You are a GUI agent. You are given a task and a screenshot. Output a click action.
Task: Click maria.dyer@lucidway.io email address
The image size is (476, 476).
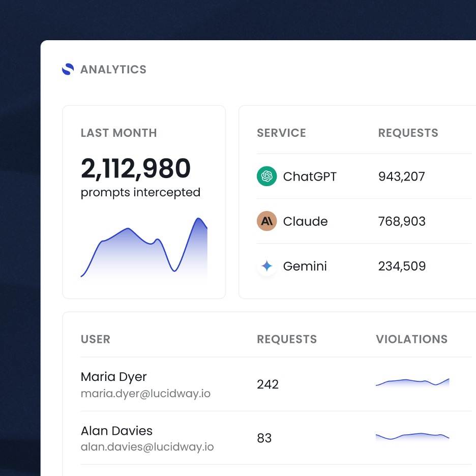click(x=145, y=394)
